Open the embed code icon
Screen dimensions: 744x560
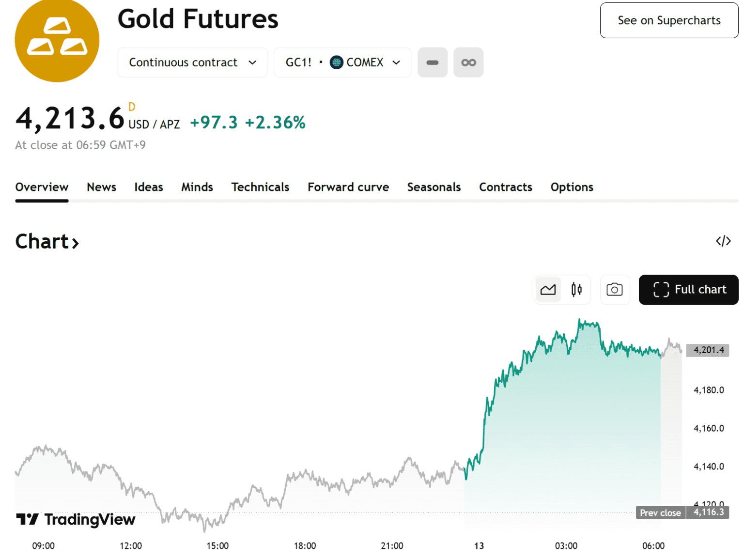(x=723, y=241)
